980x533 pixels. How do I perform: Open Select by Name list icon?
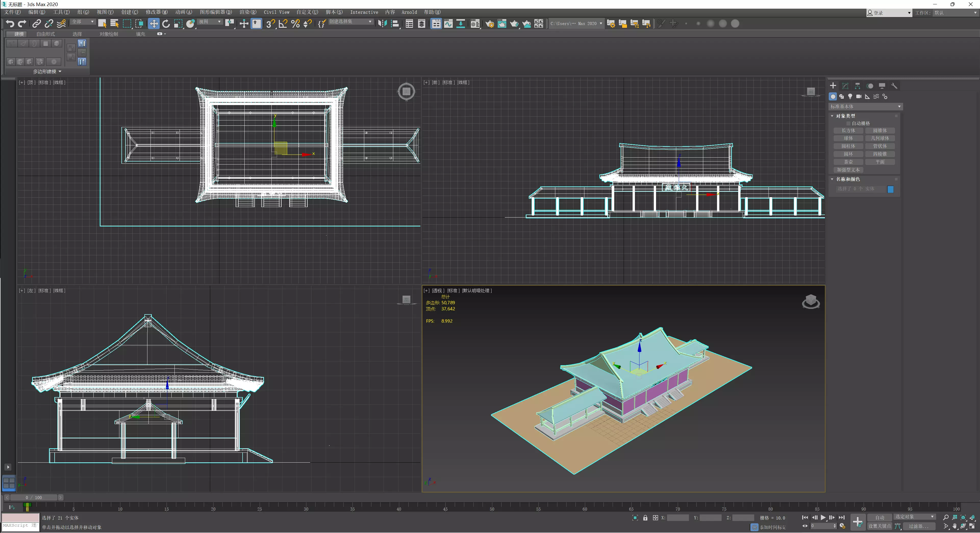click(x=114, y=23)
